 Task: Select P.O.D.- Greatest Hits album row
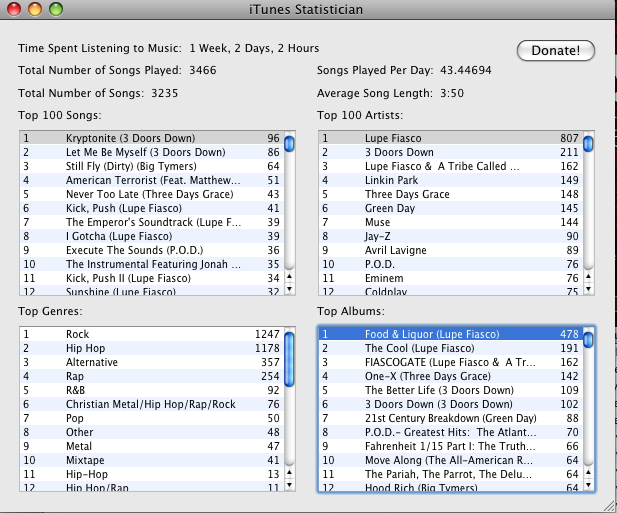point(451,432)
